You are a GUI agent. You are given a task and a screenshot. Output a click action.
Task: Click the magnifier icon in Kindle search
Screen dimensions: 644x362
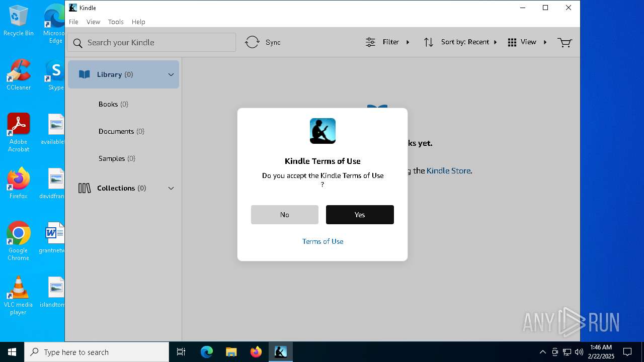(x=77, y=43)
